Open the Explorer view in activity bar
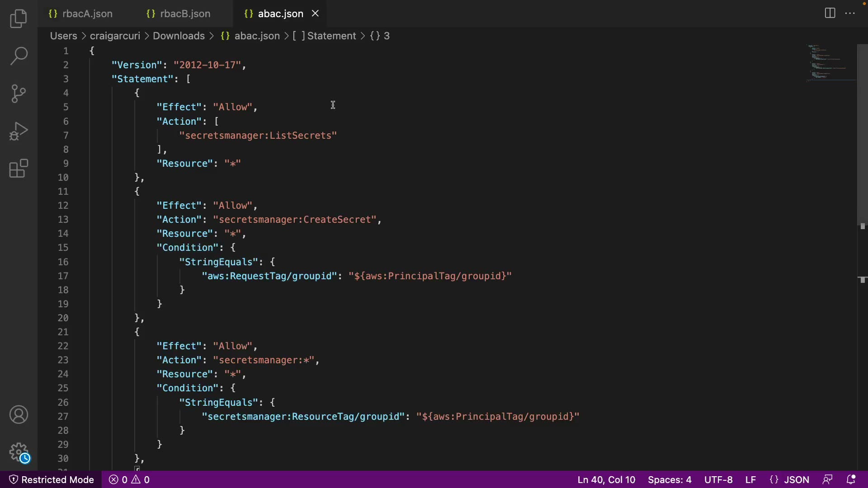Viewport: 868px width, 488px height. coord(19,19)
